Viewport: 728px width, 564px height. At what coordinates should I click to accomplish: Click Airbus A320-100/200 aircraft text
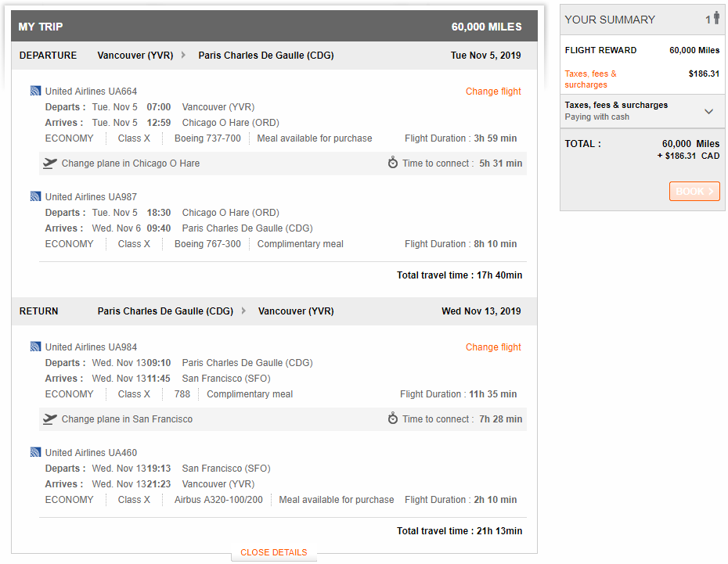[x=218, y=500]
